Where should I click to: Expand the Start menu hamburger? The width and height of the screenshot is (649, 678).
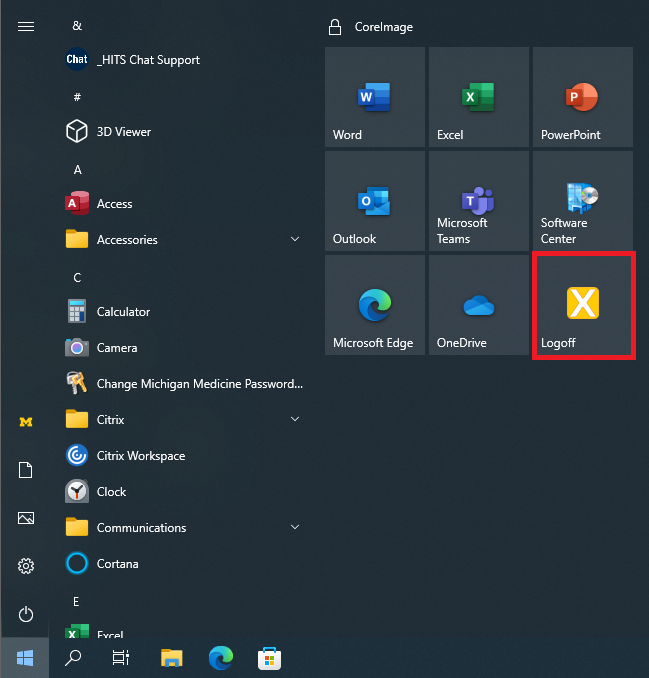click(x=26, y=27)
